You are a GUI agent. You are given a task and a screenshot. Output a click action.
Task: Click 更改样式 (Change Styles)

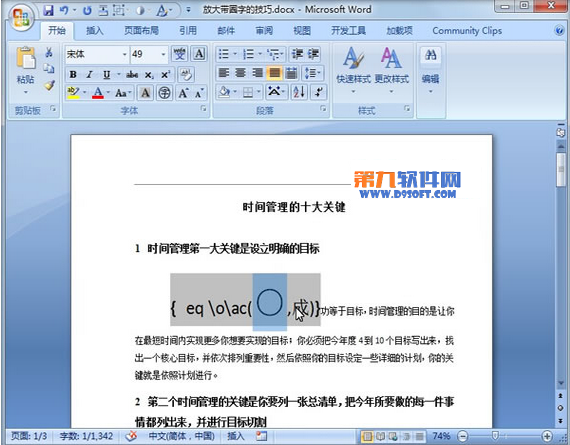pos(392,70)
